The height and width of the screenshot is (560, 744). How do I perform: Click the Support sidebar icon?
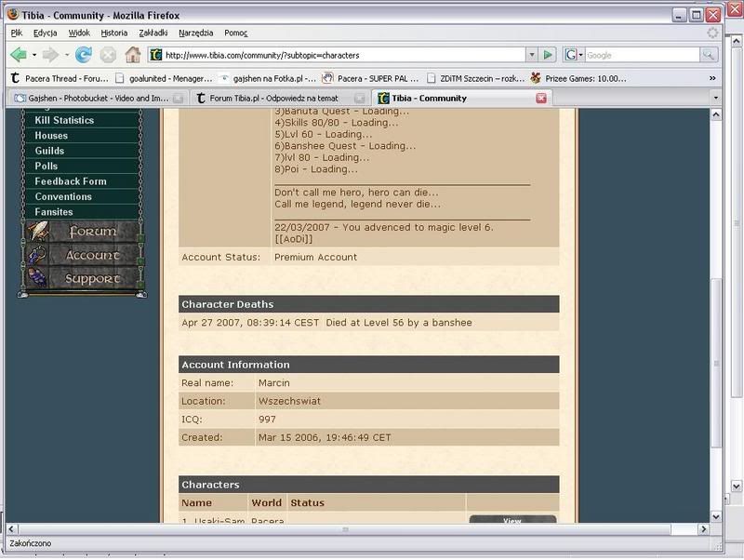pyautogui.click(x=37, y=278)
